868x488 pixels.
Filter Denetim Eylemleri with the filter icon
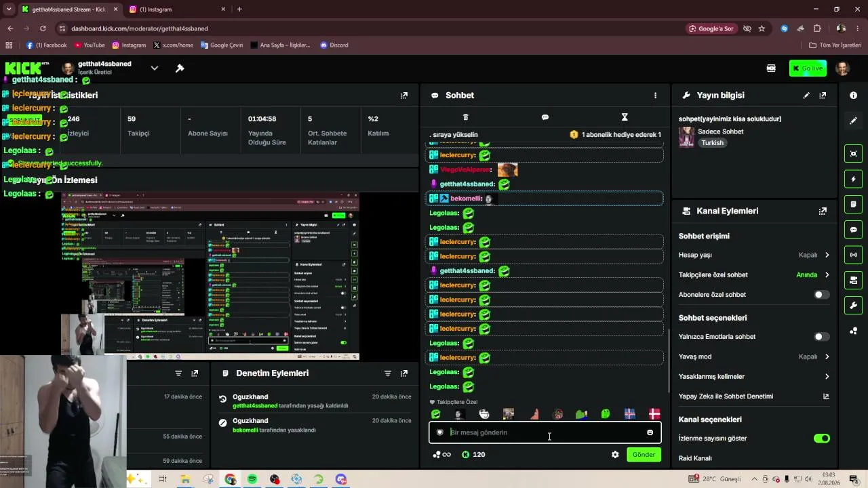[388, 373]
